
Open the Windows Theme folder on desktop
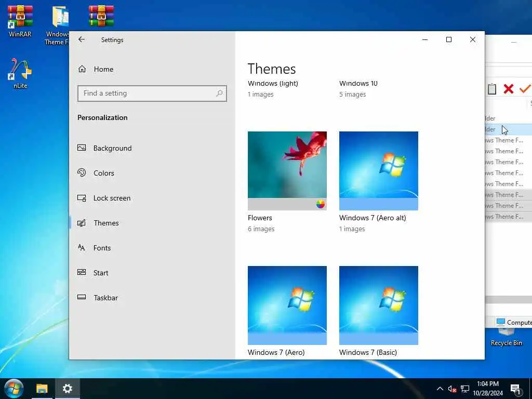coord(58,25)
